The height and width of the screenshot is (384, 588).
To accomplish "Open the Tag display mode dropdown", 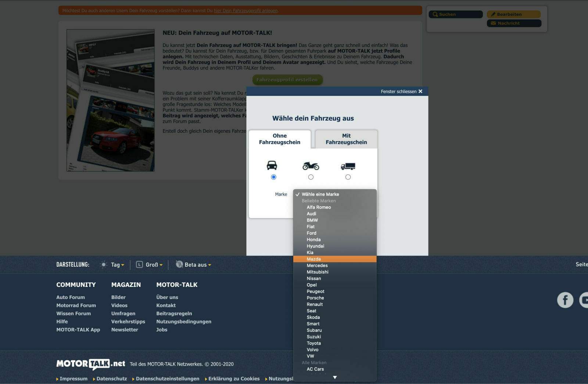I will [x=118, y=265].
